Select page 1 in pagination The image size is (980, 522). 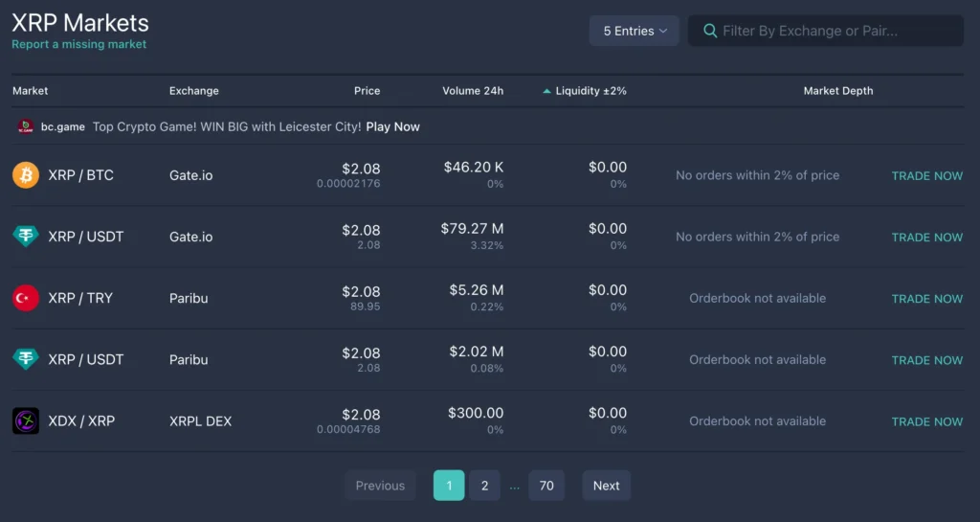tap(449, 485)
